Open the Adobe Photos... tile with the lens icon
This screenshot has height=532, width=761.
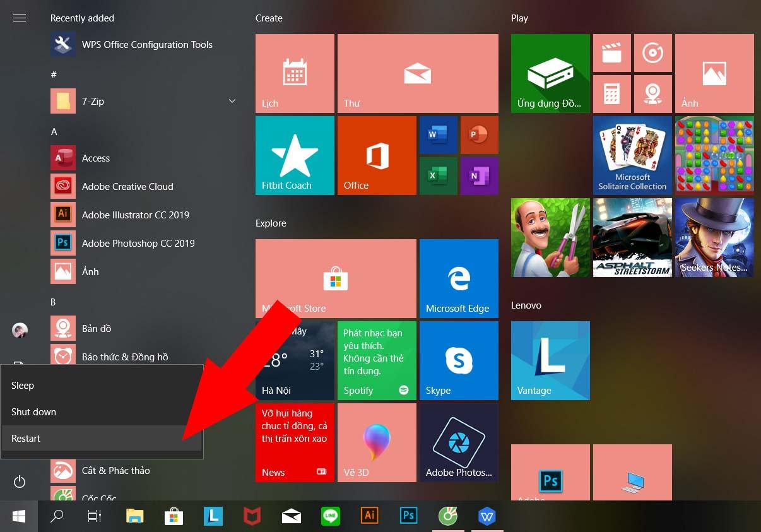click(x=459, y=442)
